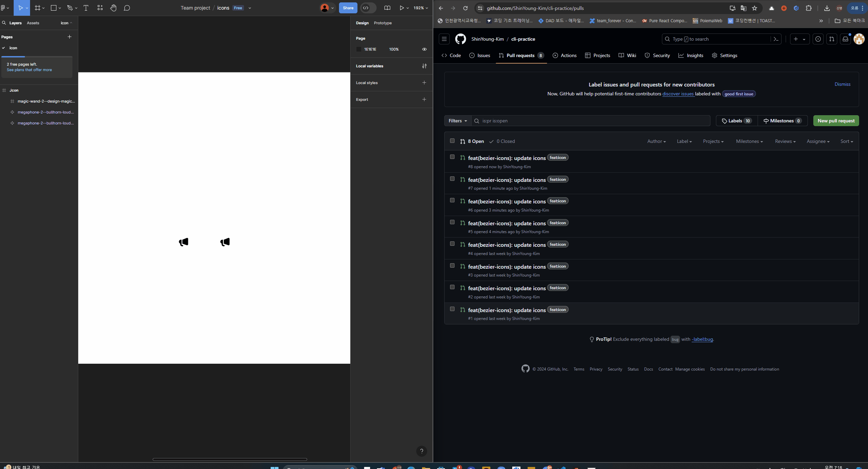868x469 pixels.
Task: Click the inspect/share icon button
Action: coord(366,8)
